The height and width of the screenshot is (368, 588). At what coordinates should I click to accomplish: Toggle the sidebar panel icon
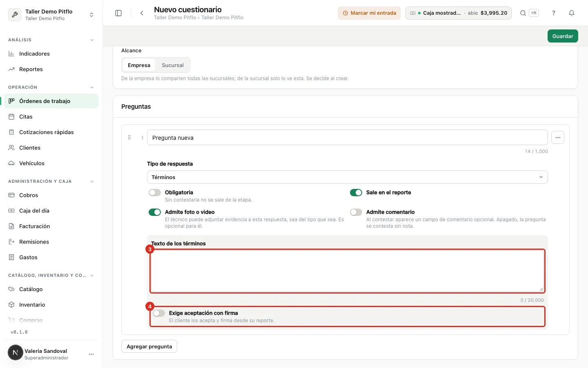(118, 13)
